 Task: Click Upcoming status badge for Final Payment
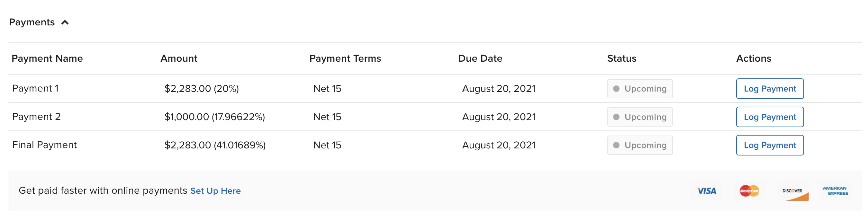639,145
